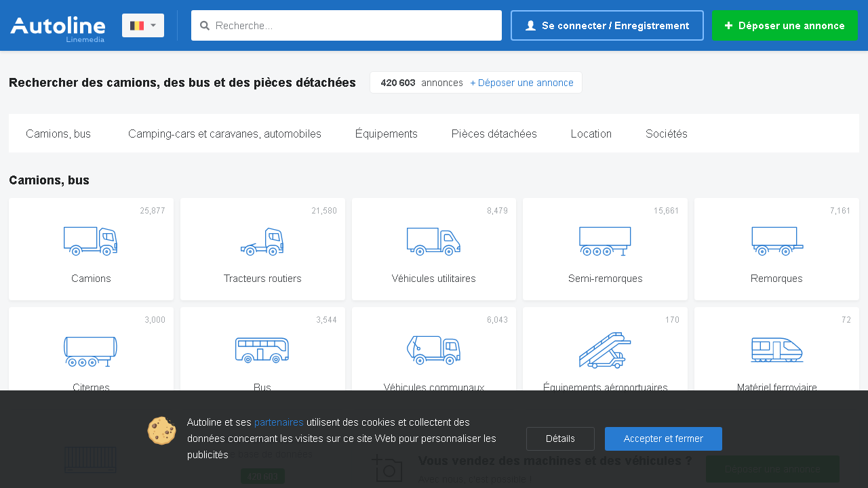Select the Camions truck icon
Image resolution: width=868 pixels, height=488 pixels.
[x=91, y=241]
